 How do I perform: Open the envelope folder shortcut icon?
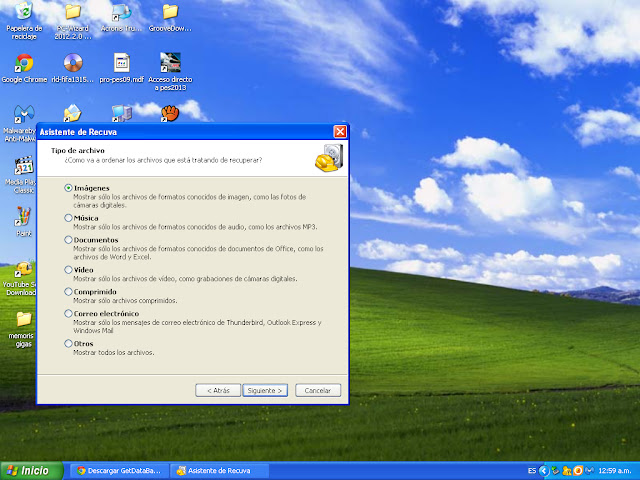pyautogui.click(x=72, y=113)
